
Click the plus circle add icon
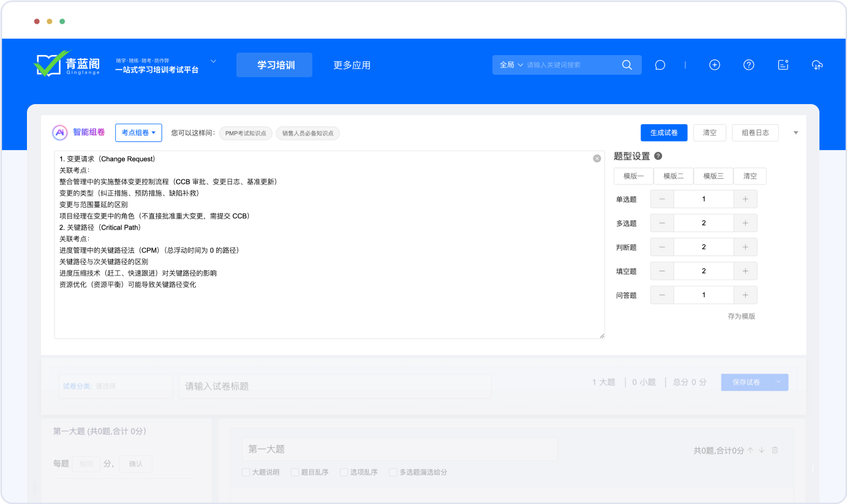coord(714,65)
